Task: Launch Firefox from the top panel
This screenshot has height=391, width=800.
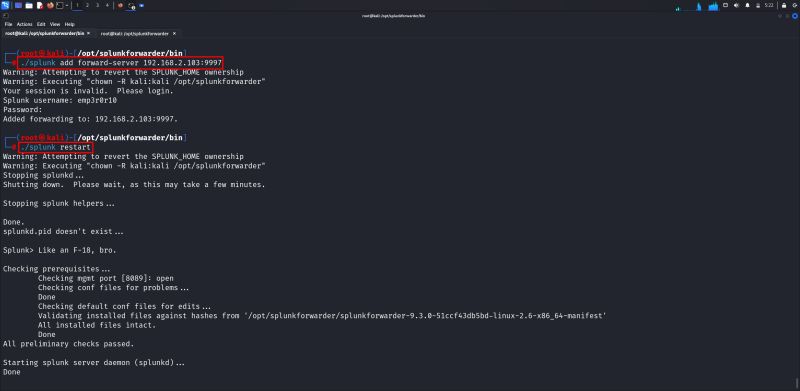Action: tap(50, 5)
